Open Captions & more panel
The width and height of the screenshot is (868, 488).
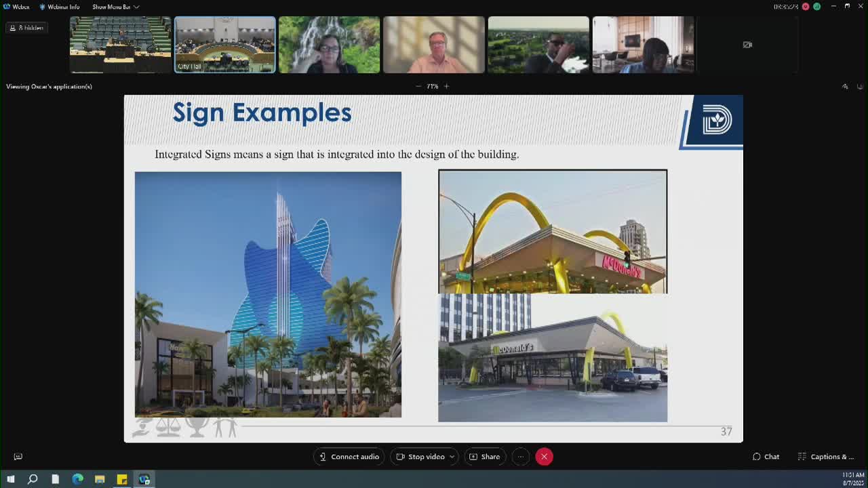[x=825, y=457]
